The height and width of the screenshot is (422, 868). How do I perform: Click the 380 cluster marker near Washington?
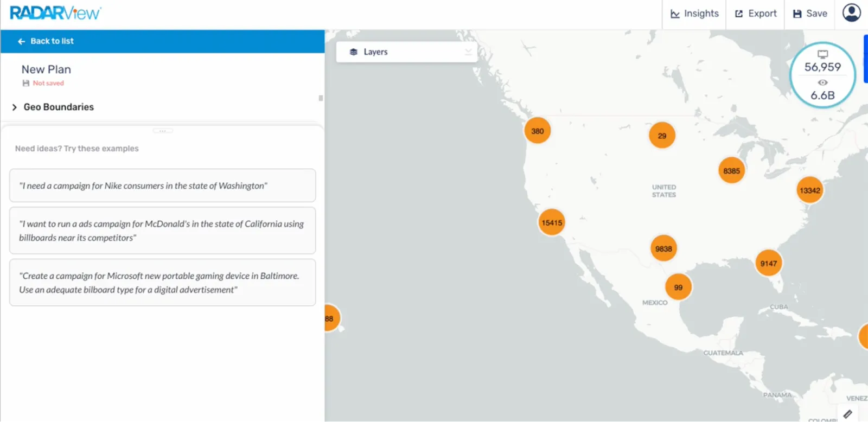[537, 131]
